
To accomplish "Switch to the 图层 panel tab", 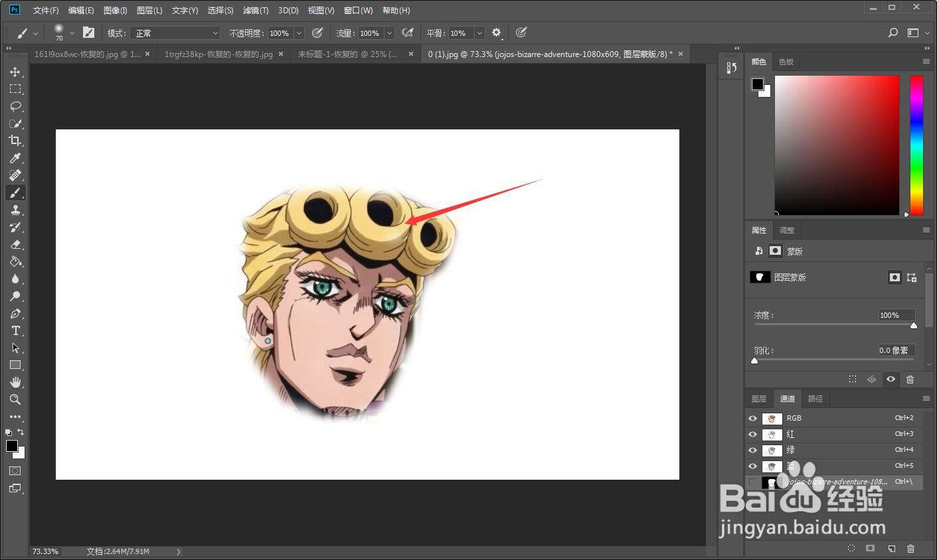I will tap(758, 398).
